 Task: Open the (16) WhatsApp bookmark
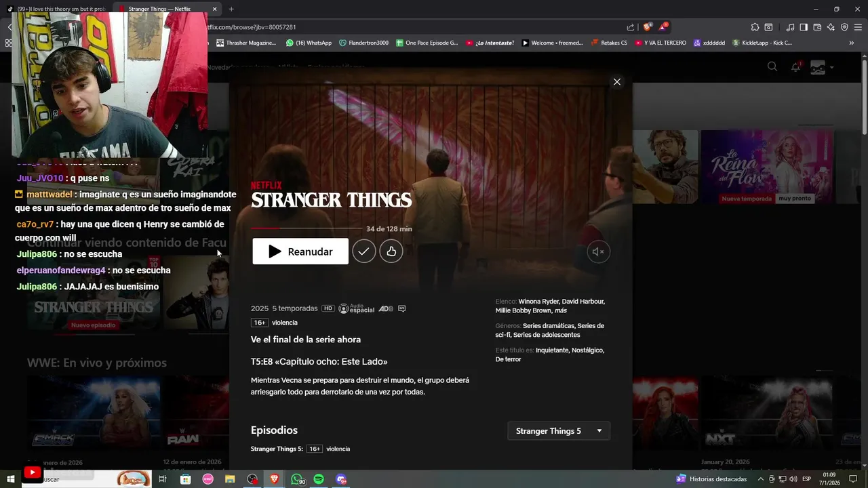tap(309, 43)
